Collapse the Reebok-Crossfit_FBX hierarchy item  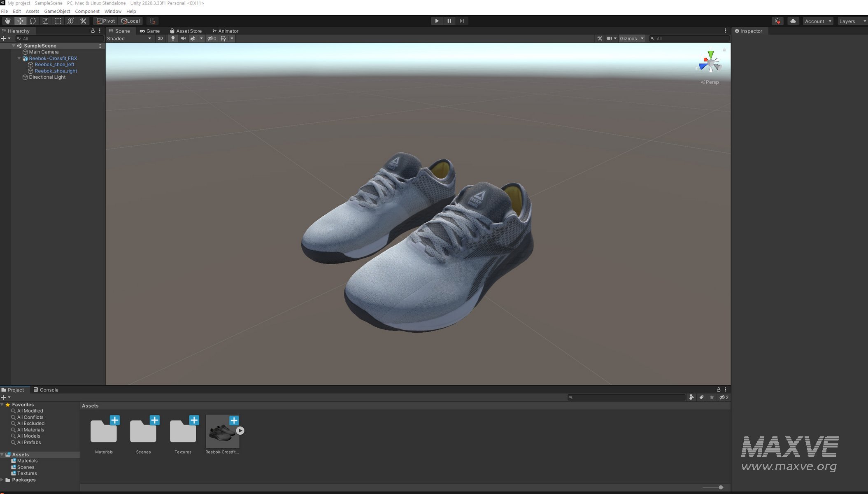[19, 58]
